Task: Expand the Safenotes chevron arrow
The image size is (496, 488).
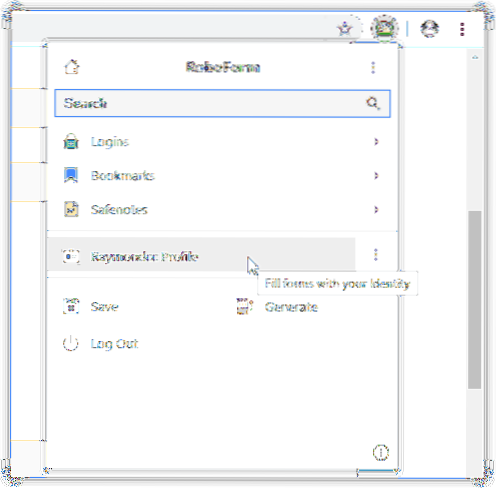Action: click(x=376, y=210)
